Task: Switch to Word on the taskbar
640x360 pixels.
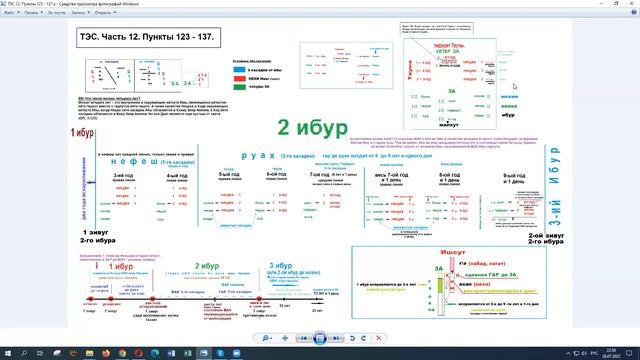Action: [171, 353]
